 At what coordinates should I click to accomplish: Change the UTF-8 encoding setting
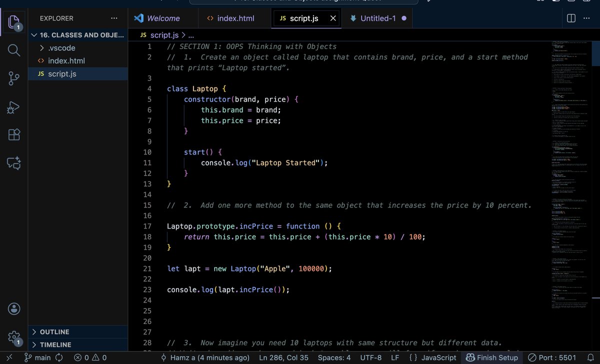click(370, 357)
